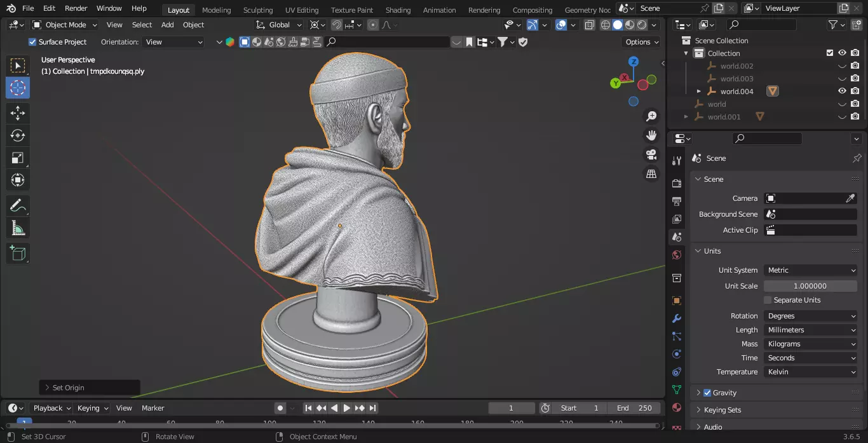Open the Output properties tab
The image size is (868, 443).
click(x=677, y=201)
